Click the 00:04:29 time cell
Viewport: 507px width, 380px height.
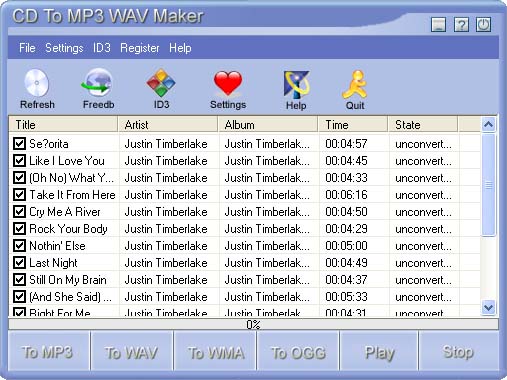point(346,229)
